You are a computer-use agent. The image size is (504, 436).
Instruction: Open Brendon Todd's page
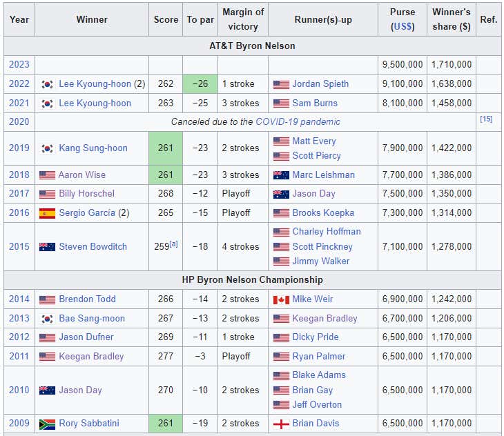tap(87, 299)
